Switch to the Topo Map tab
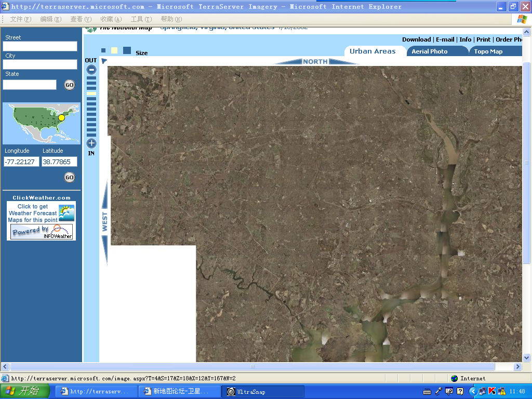 point(488,51)
